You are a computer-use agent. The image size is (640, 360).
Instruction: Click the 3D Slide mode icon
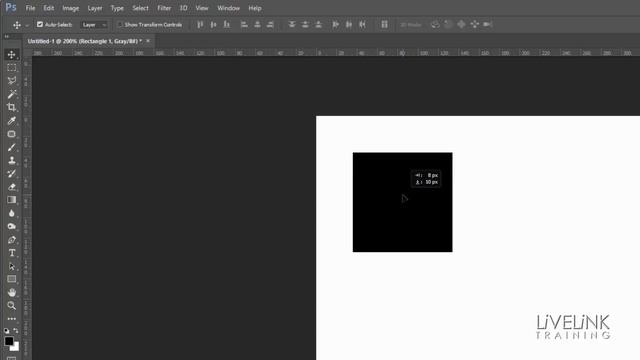(x=474, y=24)
